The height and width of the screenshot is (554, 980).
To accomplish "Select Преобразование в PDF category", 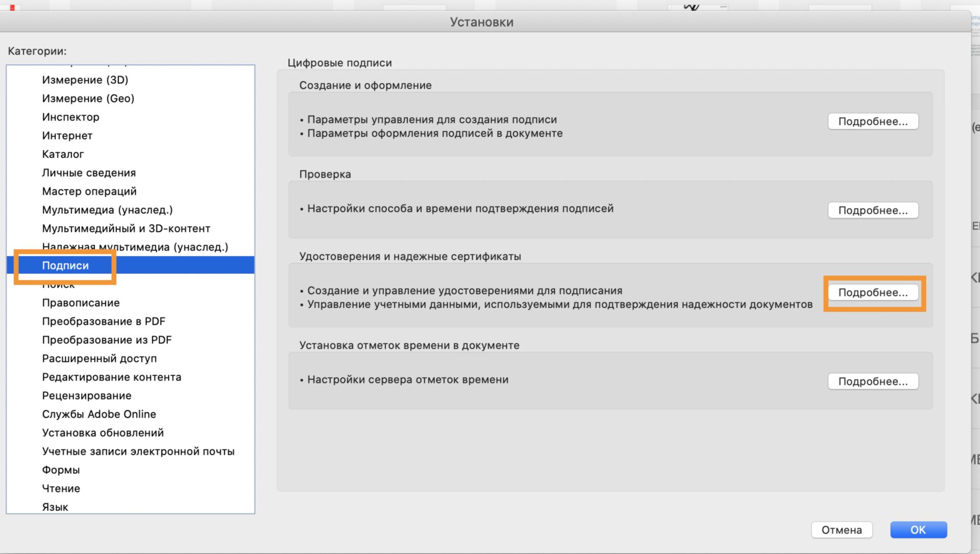I will pyautogui.click(x=104, y=321).
